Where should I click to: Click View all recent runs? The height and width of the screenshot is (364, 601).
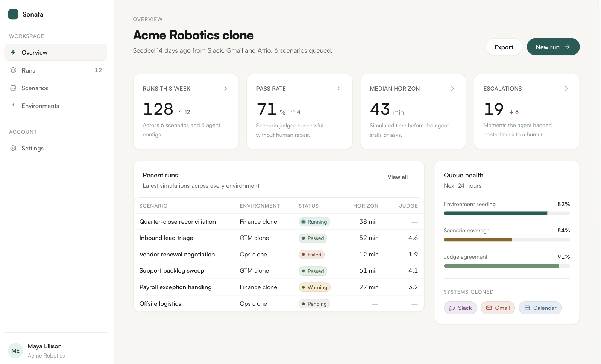click(x=398, y=177)
